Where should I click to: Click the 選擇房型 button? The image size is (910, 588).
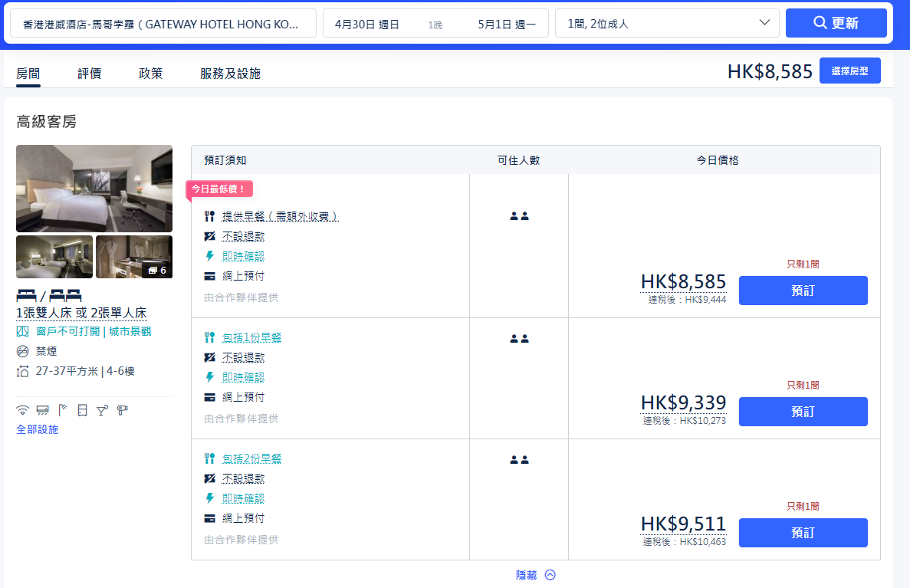click(849, 71)
